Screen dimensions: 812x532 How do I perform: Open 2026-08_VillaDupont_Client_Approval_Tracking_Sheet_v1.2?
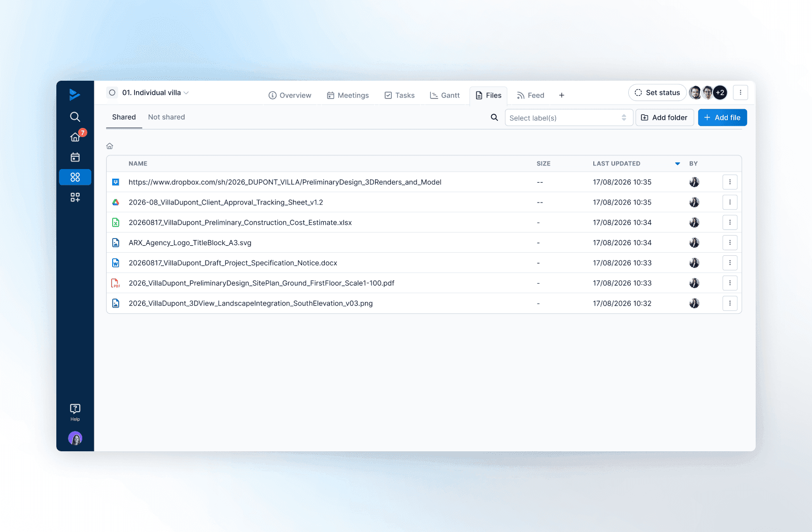coord(226,202)
